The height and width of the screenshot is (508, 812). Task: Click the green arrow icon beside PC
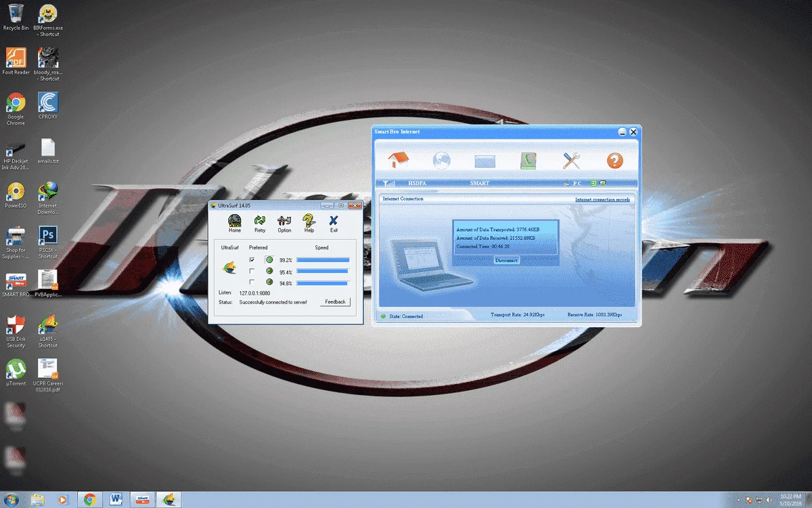(x=593, y=183)
